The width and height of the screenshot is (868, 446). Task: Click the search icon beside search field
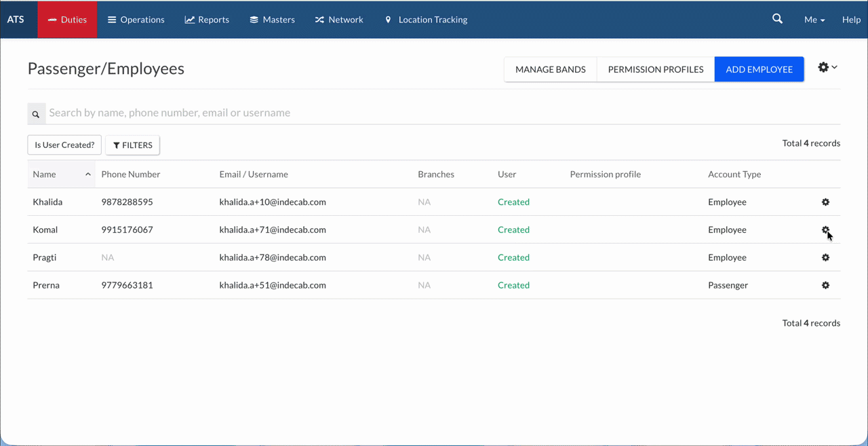click(36, 113)
